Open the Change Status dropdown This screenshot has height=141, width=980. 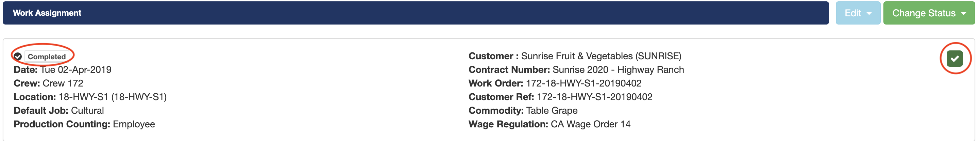[x=929, y=13]
